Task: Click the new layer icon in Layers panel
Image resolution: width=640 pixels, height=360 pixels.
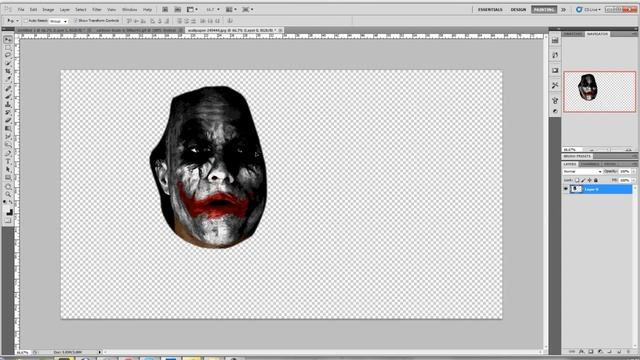Action: pyautogui.click(x=619, y=351)
